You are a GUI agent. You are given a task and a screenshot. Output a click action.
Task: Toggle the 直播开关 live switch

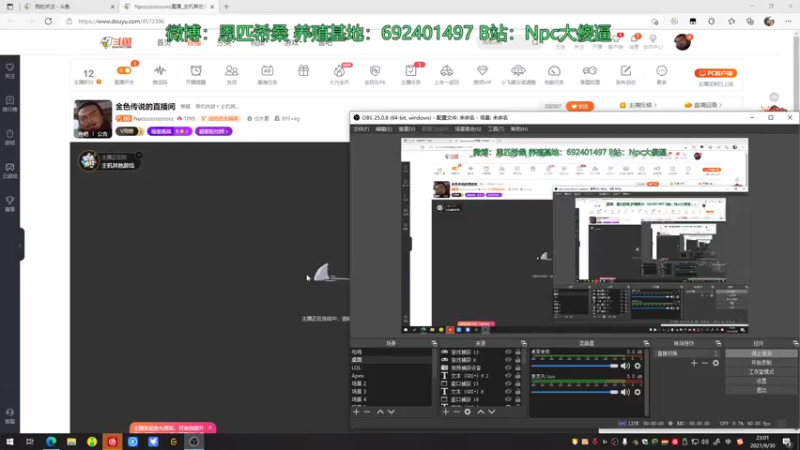pyautogui.click(x=124, y=70)
